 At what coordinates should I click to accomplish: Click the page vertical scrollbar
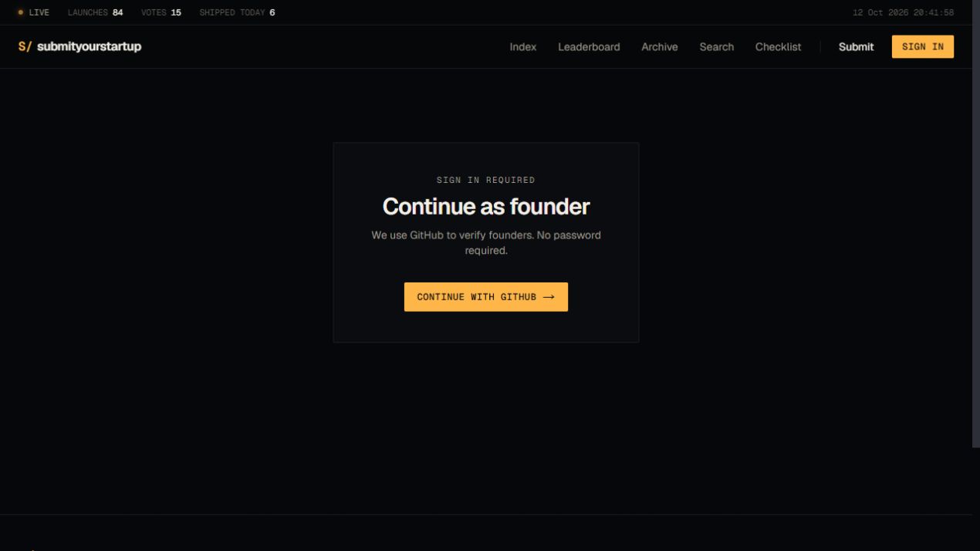976,224
